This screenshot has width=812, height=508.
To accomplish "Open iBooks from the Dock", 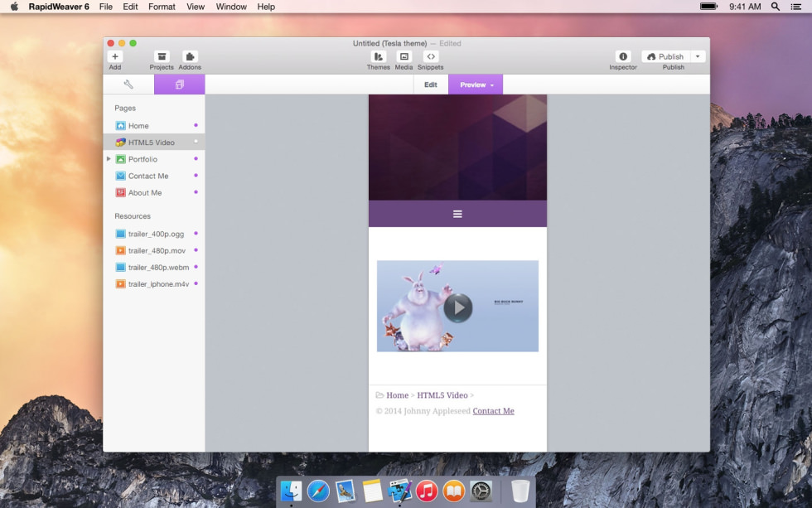I will tap(454, 491).
